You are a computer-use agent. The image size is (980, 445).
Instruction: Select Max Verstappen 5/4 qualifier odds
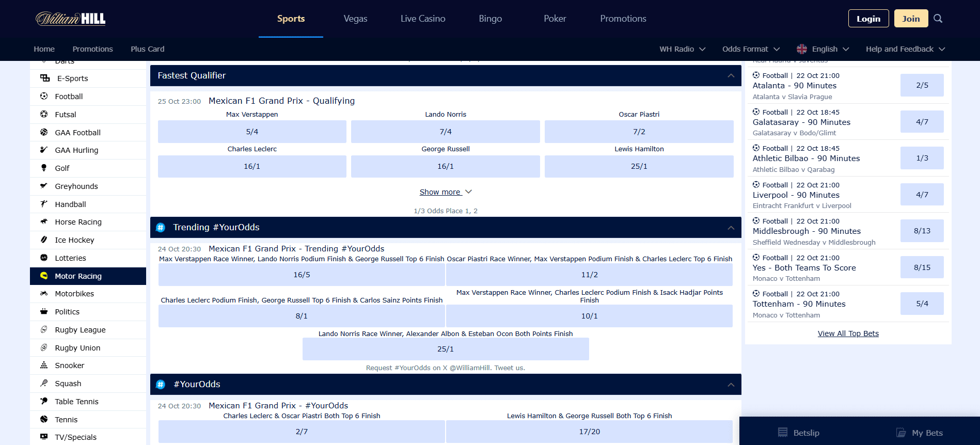coord(252,132)
